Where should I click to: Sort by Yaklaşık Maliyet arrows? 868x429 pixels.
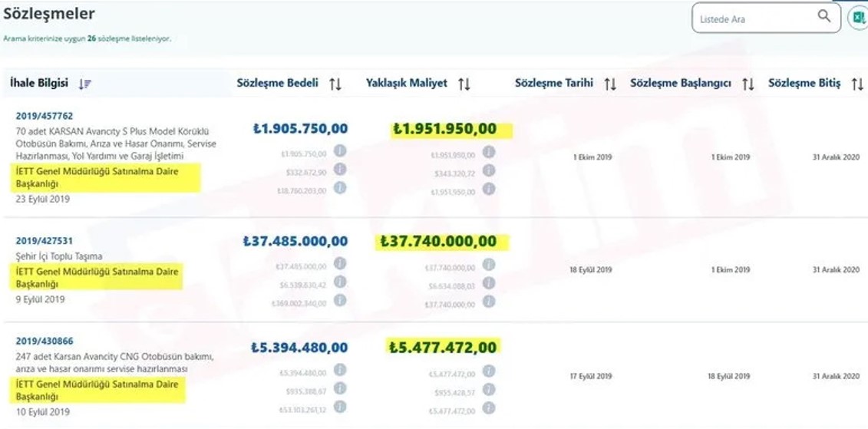(x=464, y=84)
